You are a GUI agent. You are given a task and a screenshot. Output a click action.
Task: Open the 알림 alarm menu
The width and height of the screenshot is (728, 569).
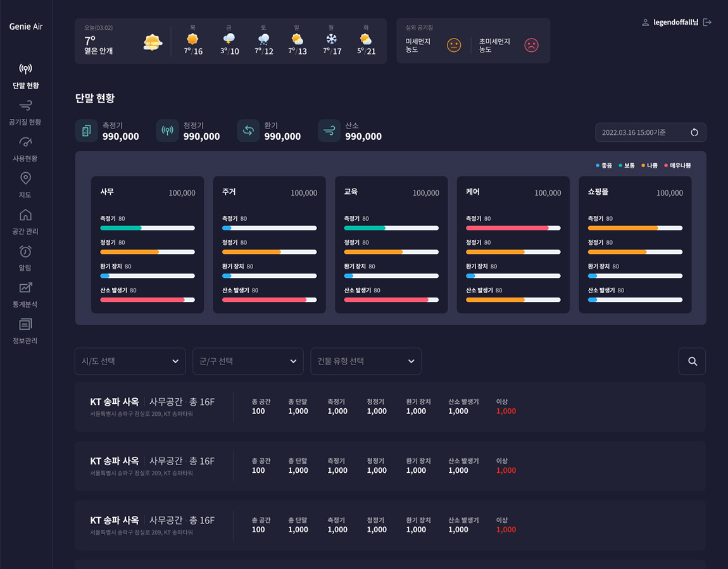(25, 258)
